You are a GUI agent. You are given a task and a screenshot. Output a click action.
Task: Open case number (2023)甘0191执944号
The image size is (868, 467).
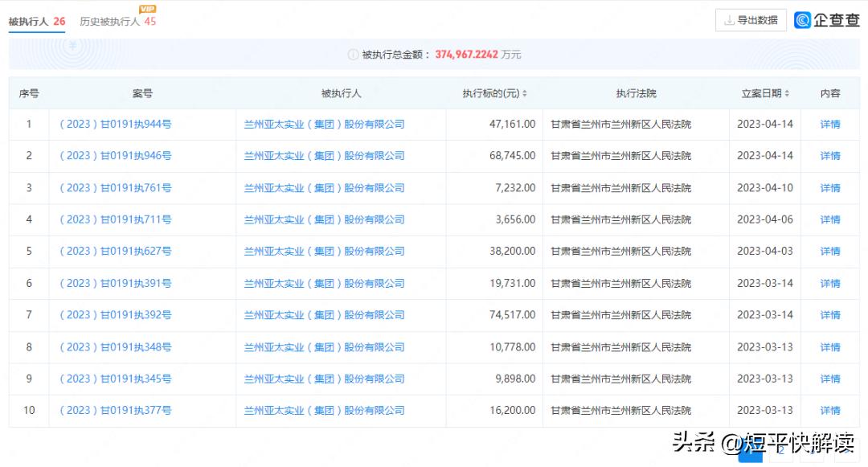click(115, 124)
